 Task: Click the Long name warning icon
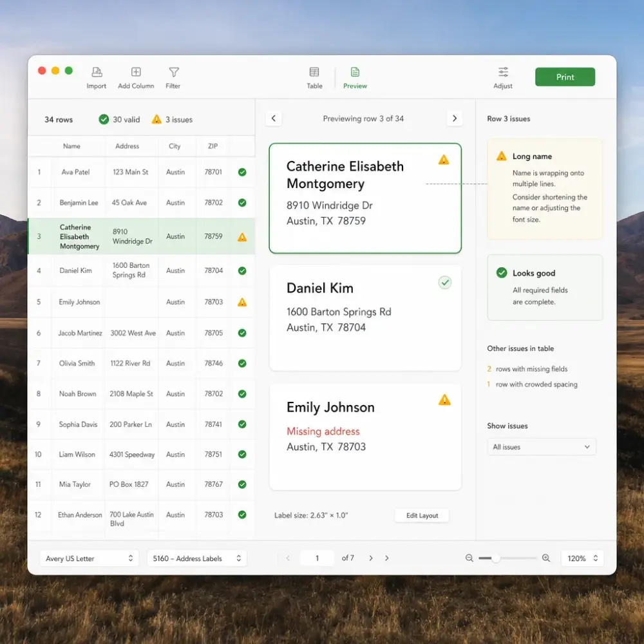[x=502, y=156]
